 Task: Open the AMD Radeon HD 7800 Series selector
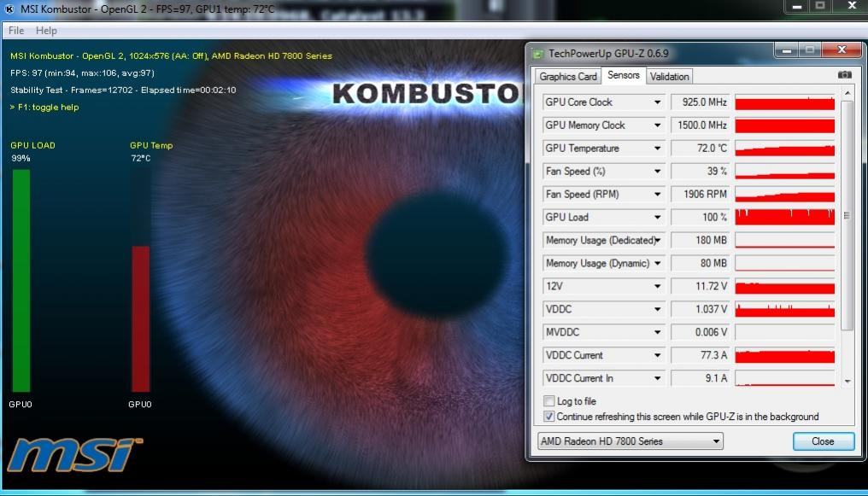[x=630, y=441]
